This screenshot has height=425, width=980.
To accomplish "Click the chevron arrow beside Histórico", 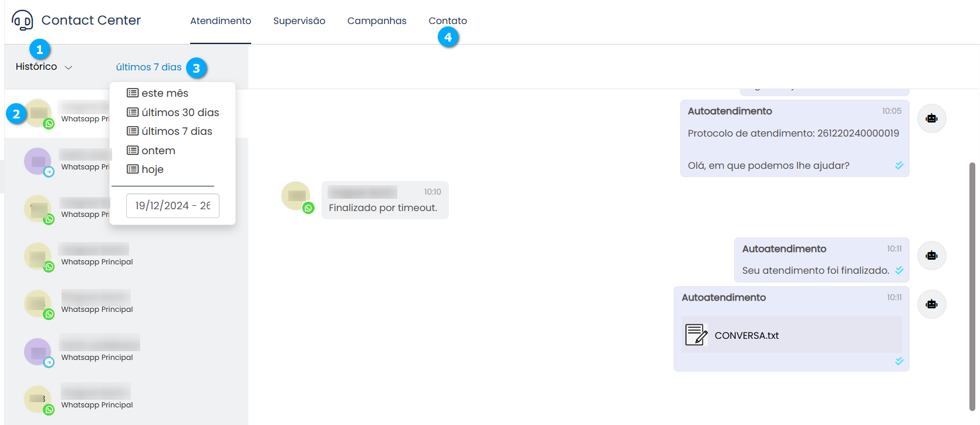I will coord(69,67).
